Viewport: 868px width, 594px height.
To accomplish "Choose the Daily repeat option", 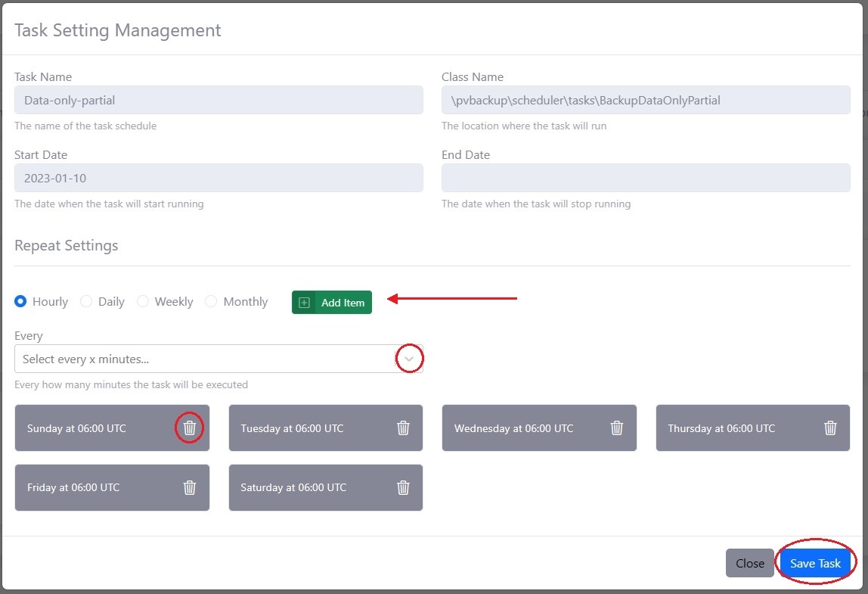I will [86, 302].
